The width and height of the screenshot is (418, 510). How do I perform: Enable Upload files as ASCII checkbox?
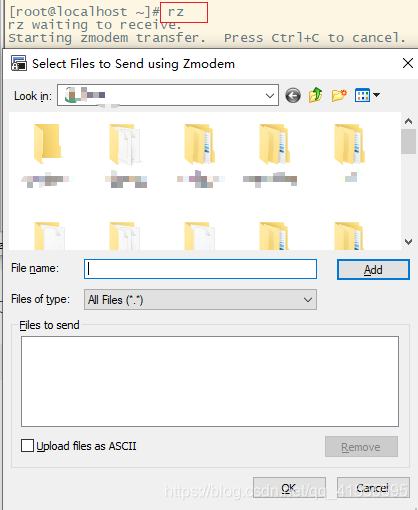click(27, 446)
